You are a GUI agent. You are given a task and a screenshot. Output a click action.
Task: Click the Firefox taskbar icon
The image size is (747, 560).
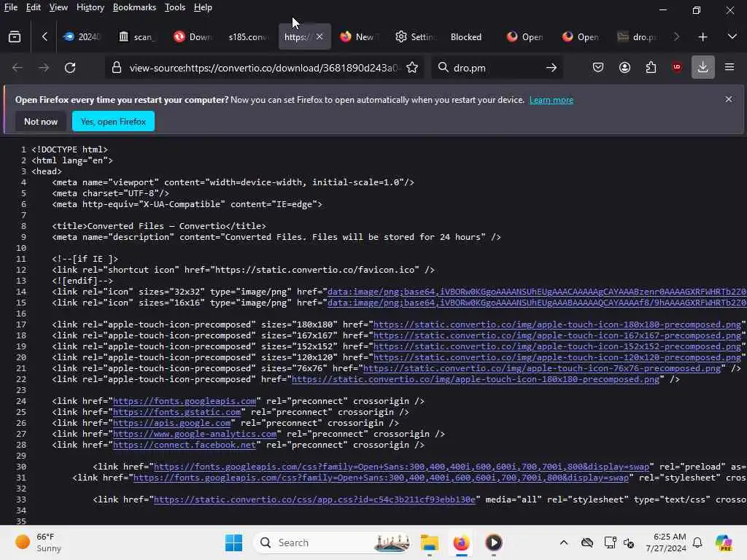click(x=461, y=542)
